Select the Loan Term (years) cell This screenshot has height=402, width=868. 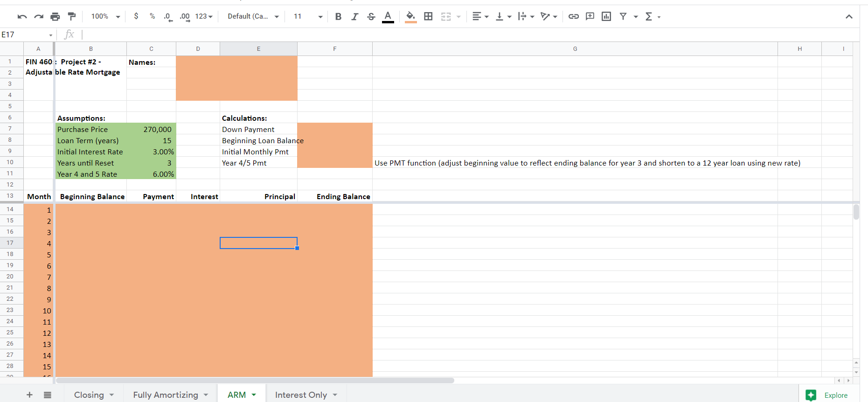point(91,140)
